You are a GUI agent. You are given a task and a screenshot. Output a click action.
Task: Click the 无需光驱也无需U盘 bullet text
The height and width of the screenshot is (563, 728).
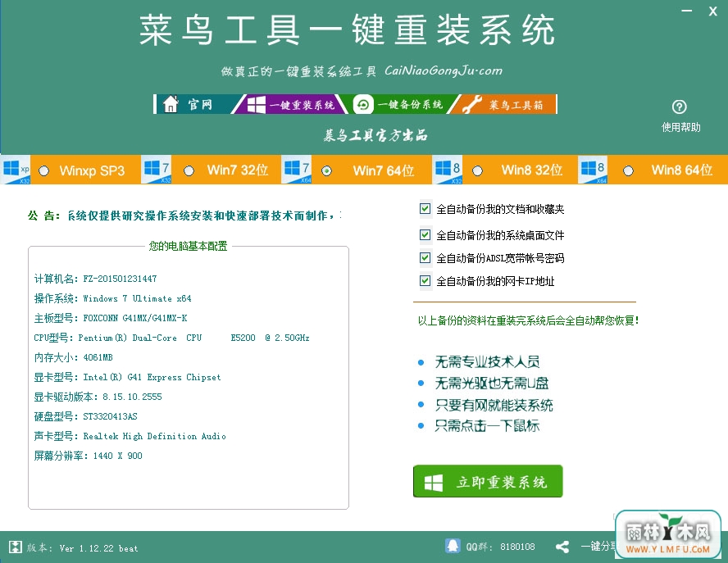pos(492,383)
